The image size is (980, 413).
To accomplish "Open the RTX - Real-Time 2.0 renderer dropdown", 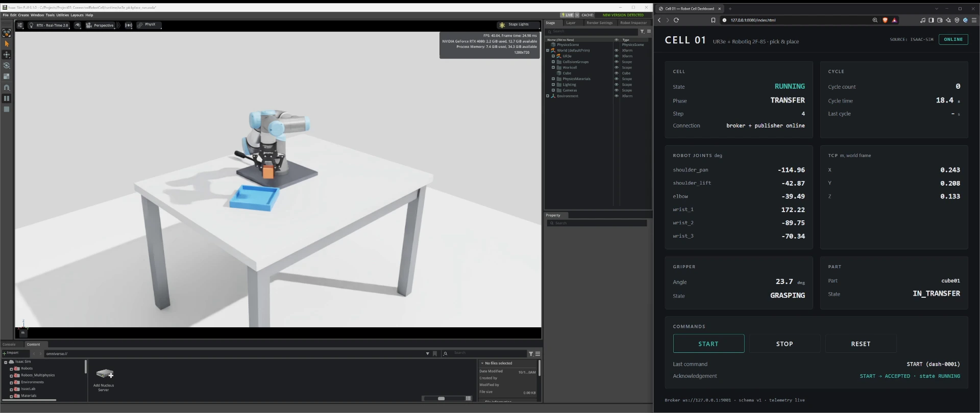I will [49, 25].
